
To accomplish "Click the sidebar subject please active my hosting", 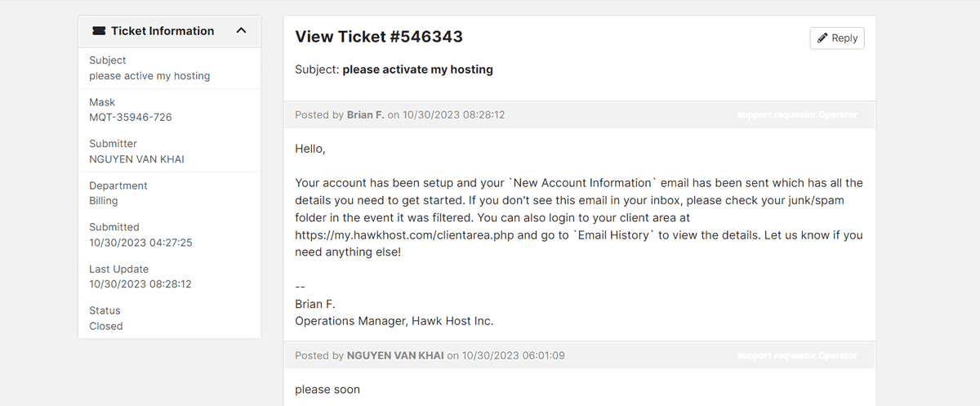I will (149, 76).
